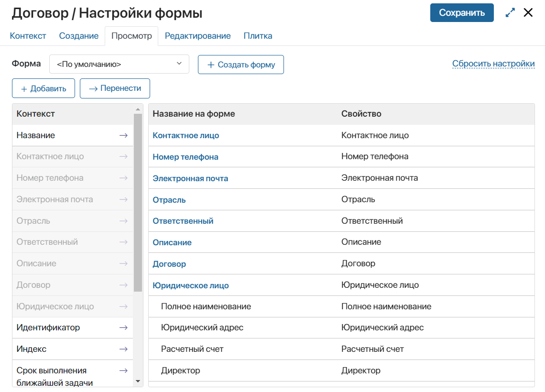This screenshot has height=392, width=545.
Task: Open the Номер телефона form field link
Action: pos(185,157)
